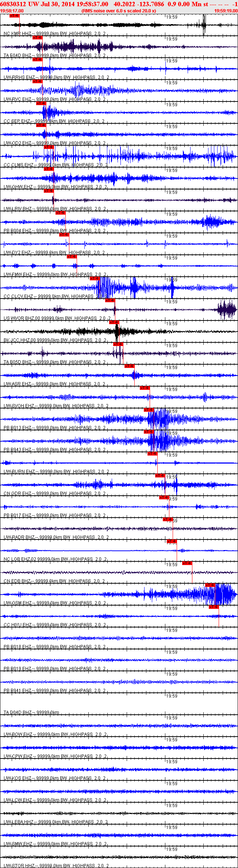Select the 'UW RRHS EHZ' station label

19,77
